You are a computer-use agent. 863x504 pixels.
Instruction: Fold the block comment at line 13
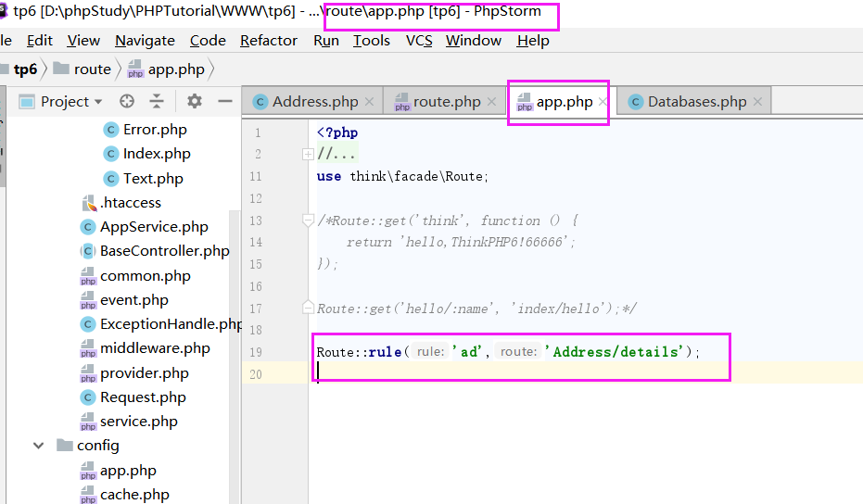pos(309,220)
